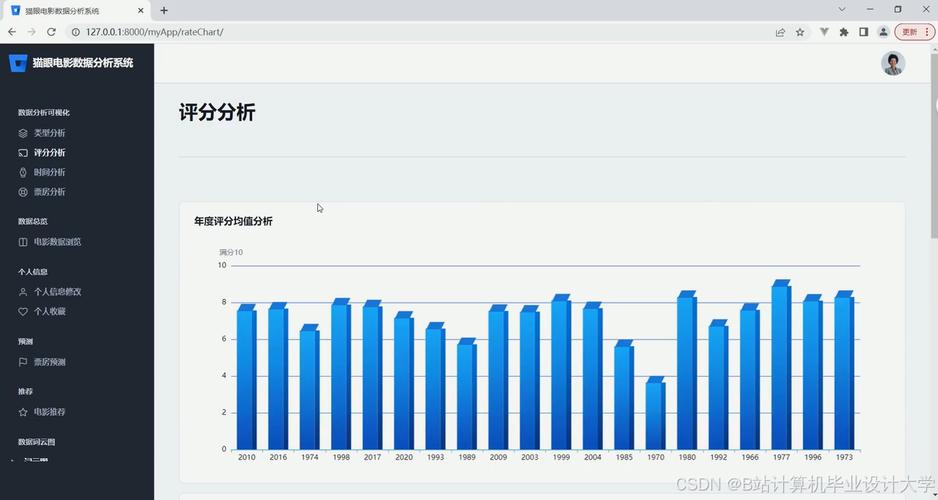Click the 1999 bar in chart
938x500 pixels.
point(561,372)
